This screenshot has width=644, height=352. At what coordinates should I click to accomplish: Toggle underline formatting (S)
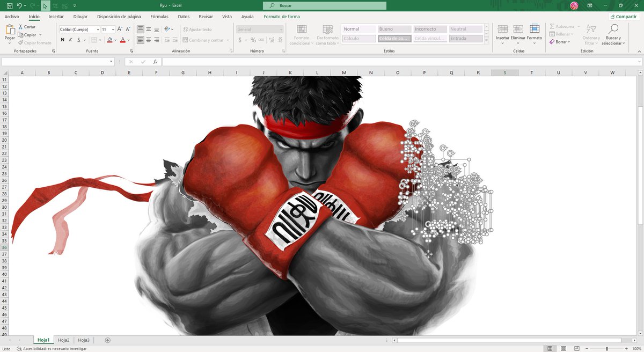[x=78, y=40]
